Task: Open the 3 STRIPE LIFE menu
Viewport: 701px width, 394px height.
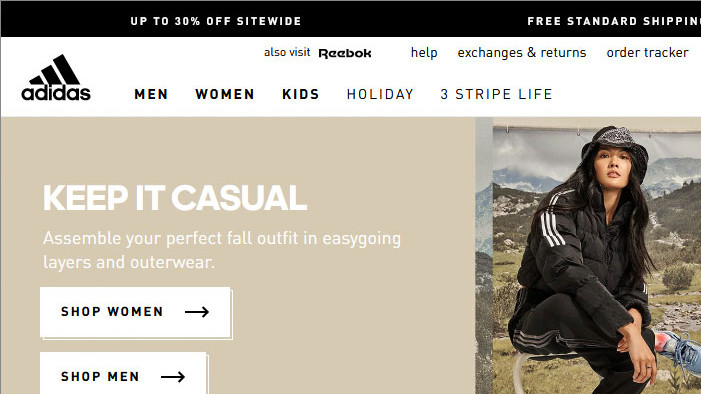Action: [x=496, y=94]
